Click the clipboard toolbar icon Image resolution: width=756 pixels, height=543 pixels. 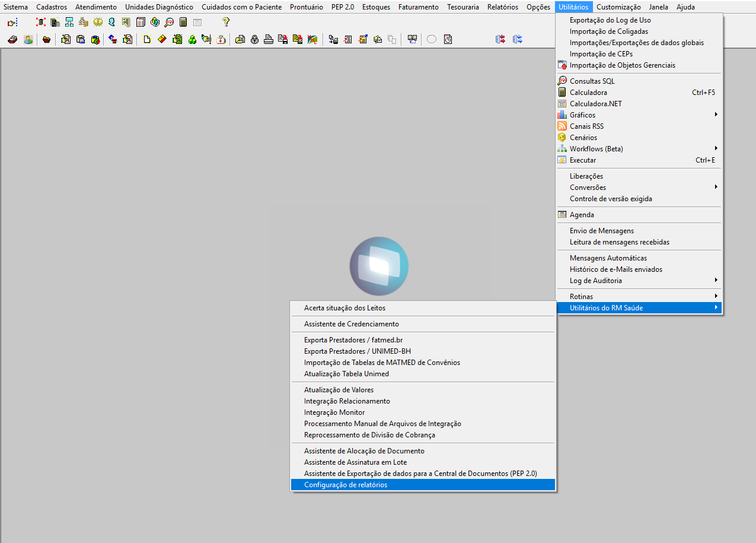(80, 39)
